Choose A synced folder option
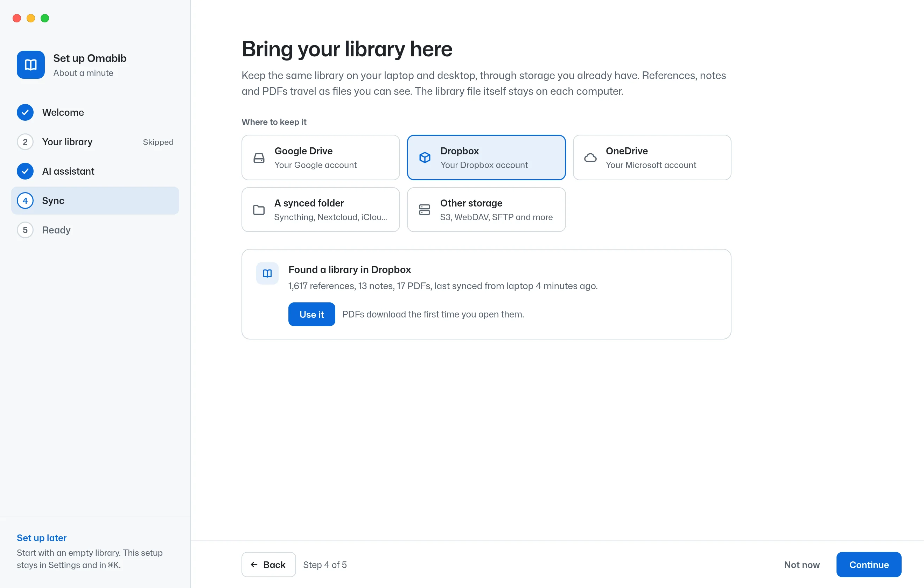The image size is (924, 588). pyautogui.click(x=321, y=210)
